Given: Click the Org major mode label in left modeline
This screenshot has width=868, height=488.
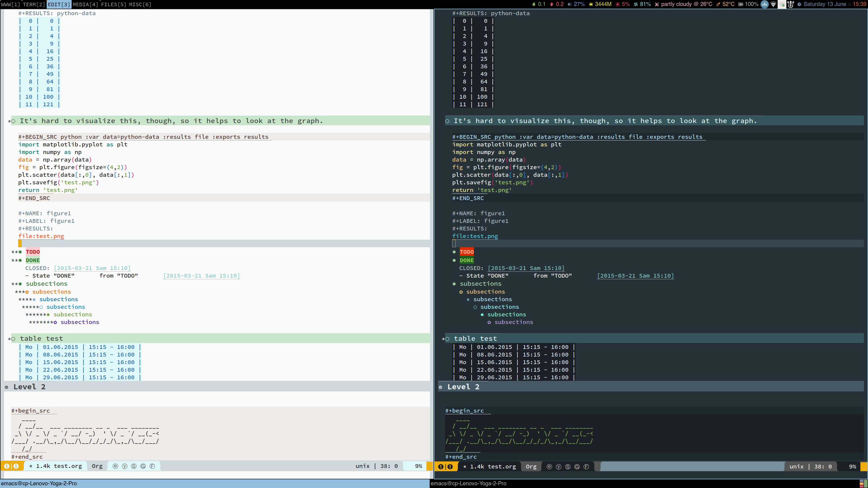Looking at the screenshot, I should [x=97, y=466].
